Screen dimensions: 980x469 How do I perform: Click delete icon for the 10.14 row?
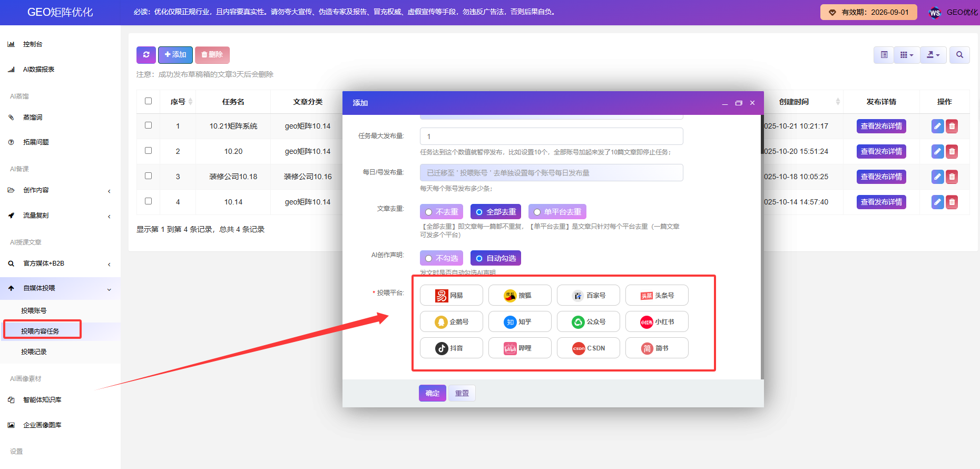952,202
